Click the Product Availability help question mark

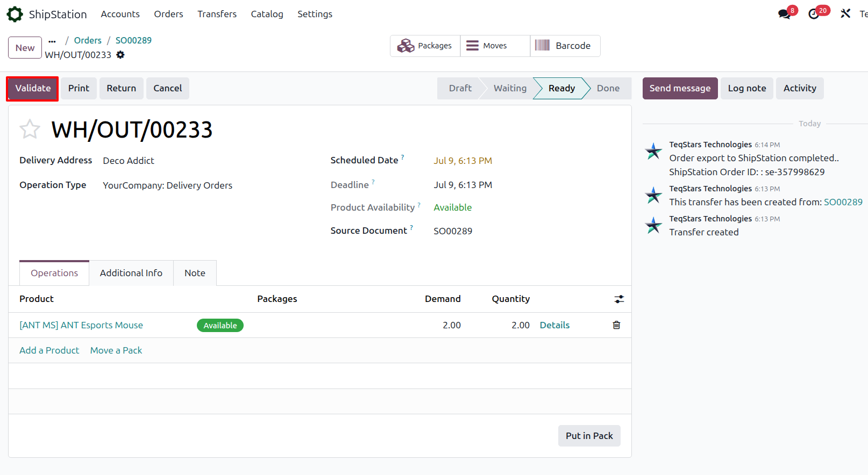[x=419, y=204]
